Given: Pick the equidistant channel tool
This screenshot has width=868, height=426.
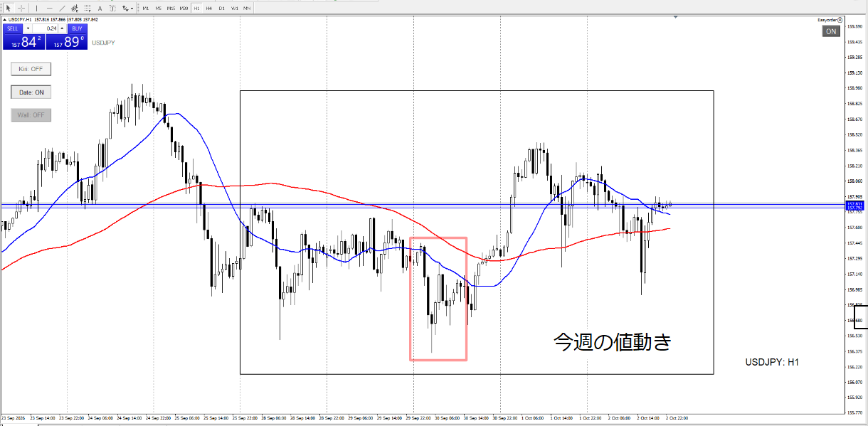Looking at the screenshot, I should click(74, 9).
